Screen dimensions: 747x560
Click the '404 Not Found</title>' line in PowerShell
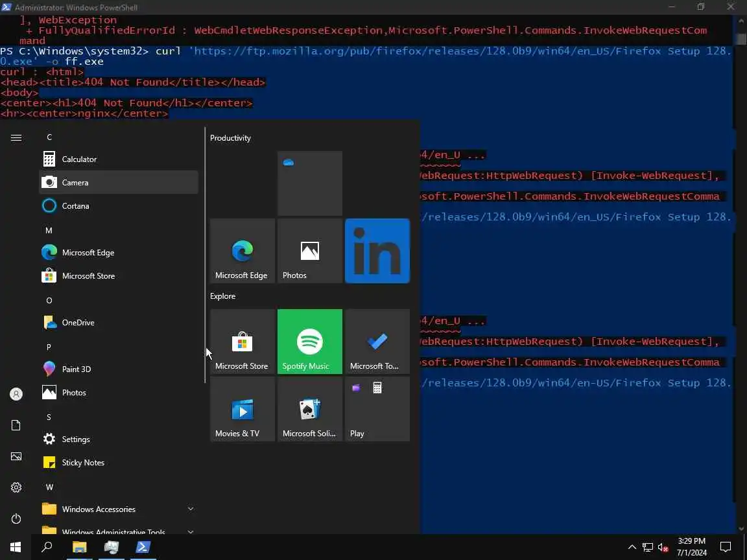[133, 82]
